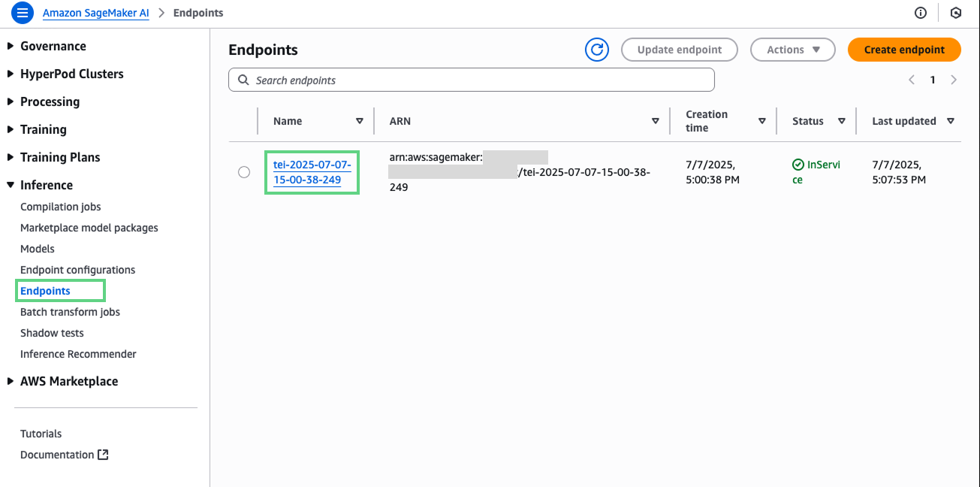Click the Update endpoint button
The height and width of the screenshot is (487, 980).
(x=680, y=50)
